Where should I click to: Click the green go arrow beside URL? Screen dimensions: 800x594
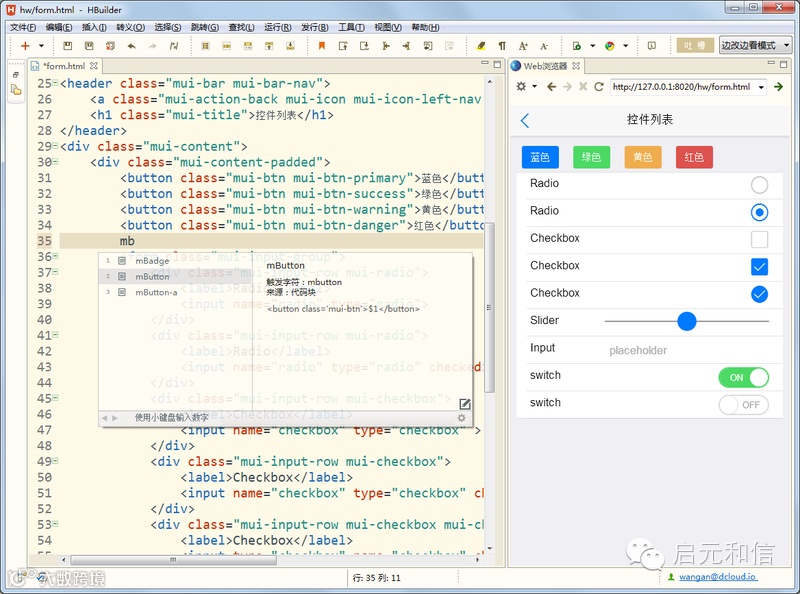click(778, 87)
